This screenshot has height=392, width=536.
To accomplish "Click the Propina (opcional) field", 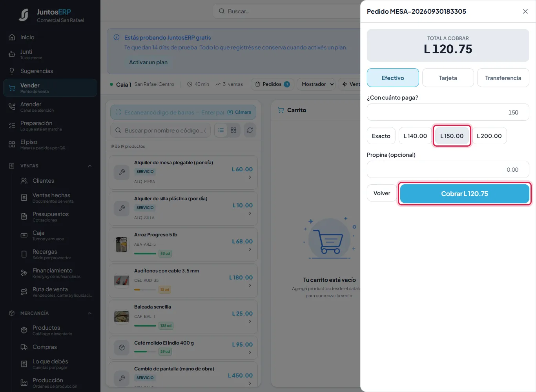I will tap(448, 169).
